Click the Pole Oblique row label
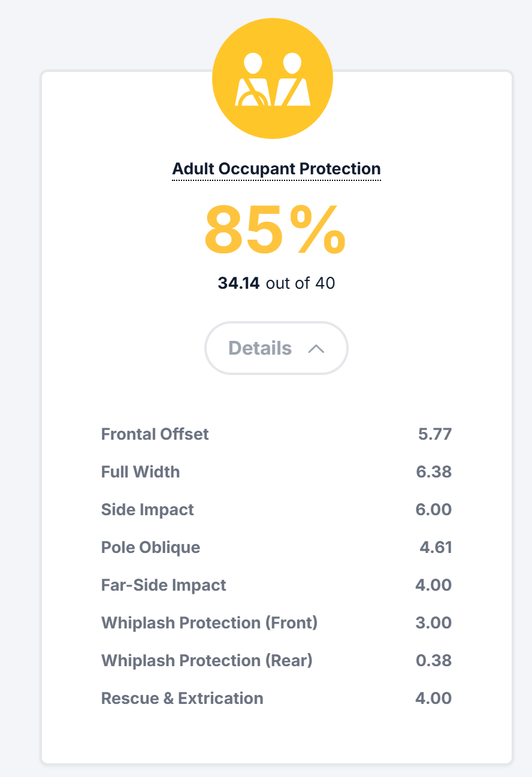Screen dimensions: 532x777 tap(151, 547)
